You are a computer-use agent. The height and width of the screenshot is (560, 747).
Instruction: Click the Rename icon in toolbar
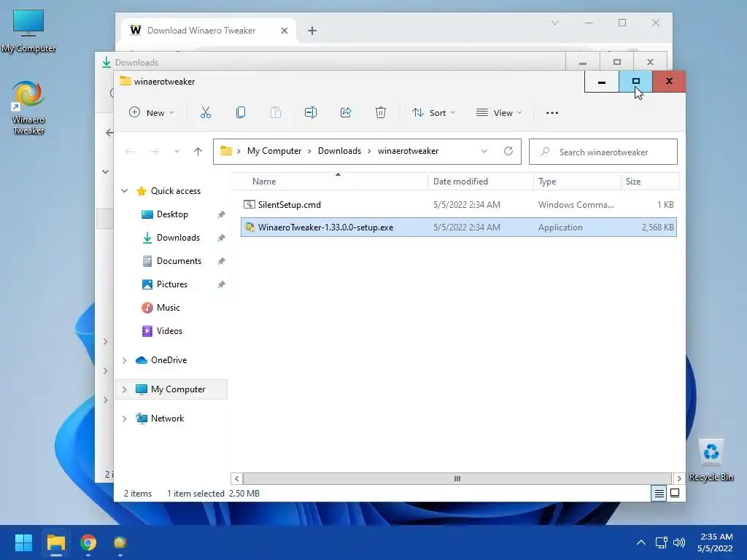[311, 113]
